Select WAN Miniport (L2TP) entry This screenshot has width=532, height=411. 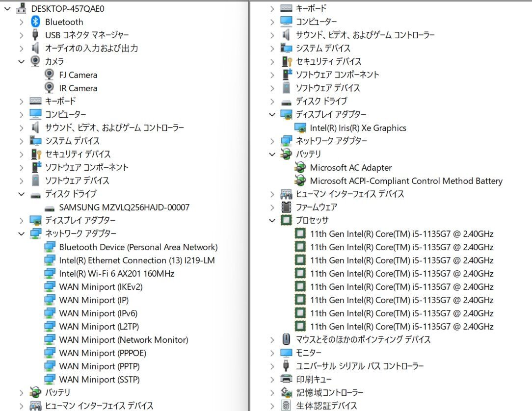tap(99, 326)
